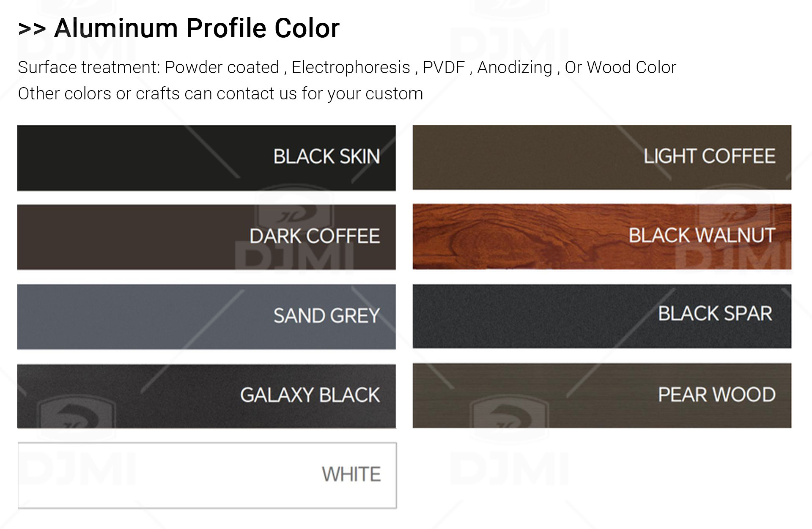Click the BLACK SKIN label text
Viewport: 812px width, 529px height.
(326, 156)
